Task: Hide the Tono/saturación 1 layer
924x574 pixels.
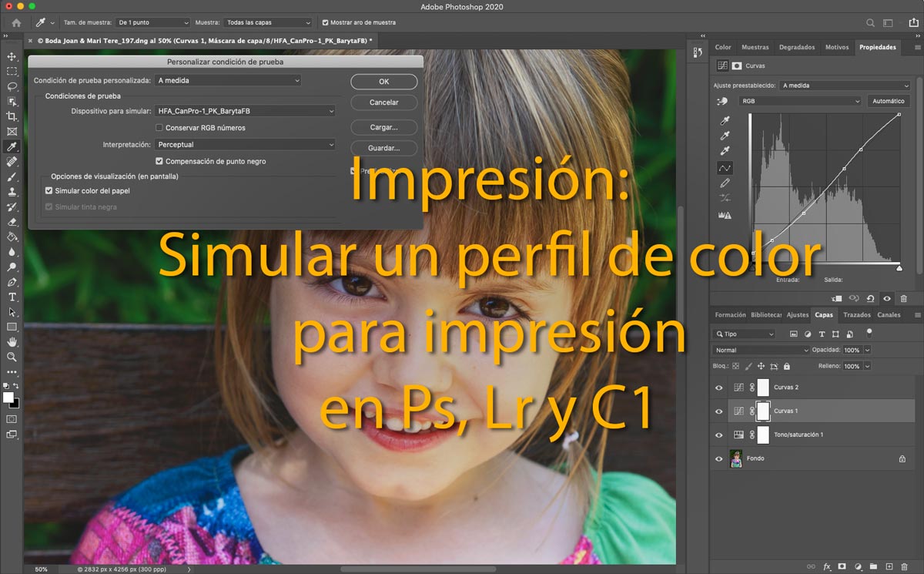Action: (x=718, y=435)
